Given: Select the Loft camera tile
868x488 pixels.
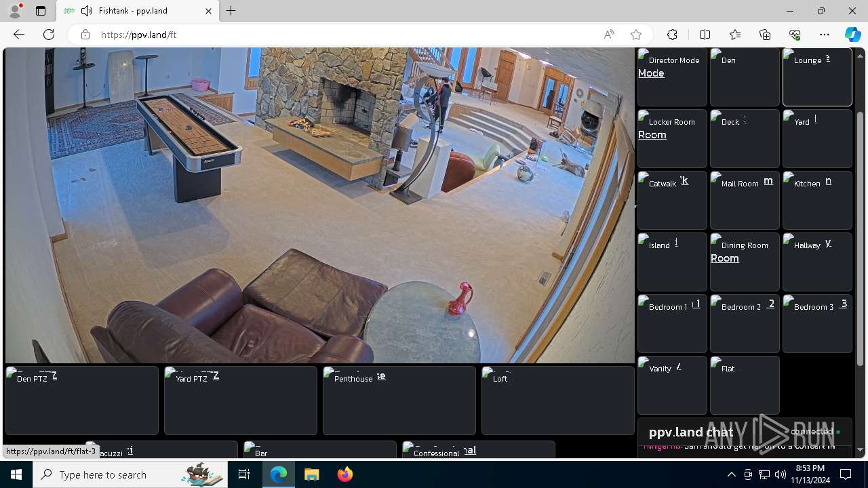Looking at the screenshot, I should pyautogui.click(x=558, y=401).
